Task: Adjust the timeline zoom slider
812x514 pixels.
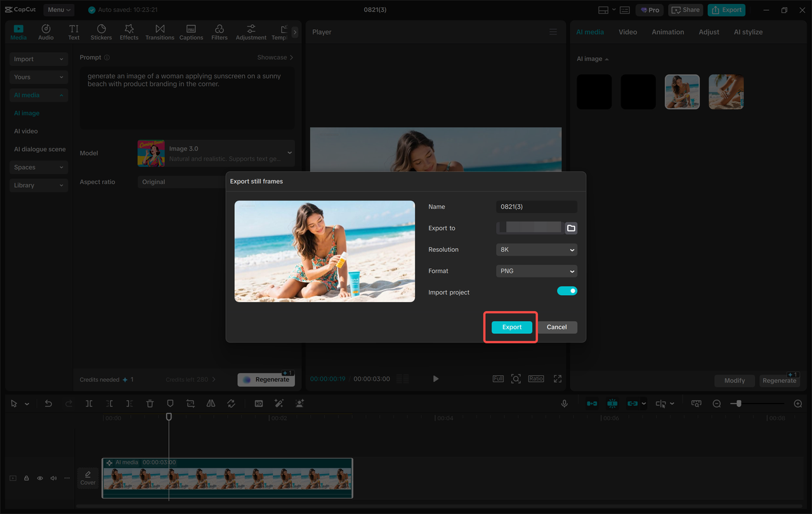Action: pos(738,404)
